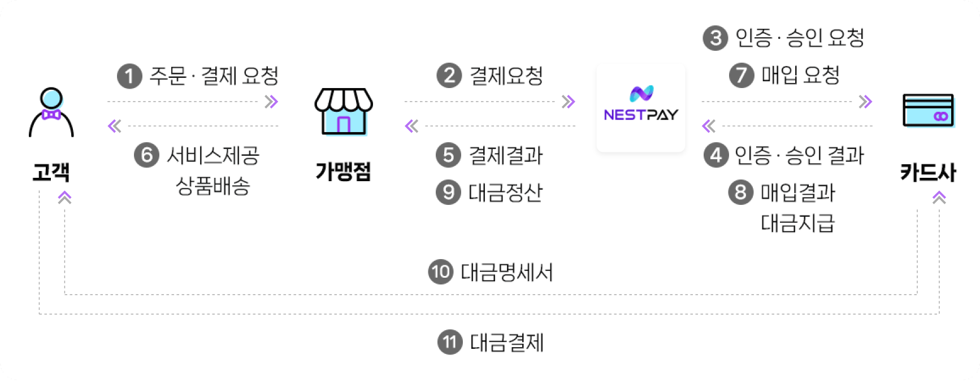Click the 결제요청 label
Viewport: 980px width, 381px height.
[x=506, y=76]
